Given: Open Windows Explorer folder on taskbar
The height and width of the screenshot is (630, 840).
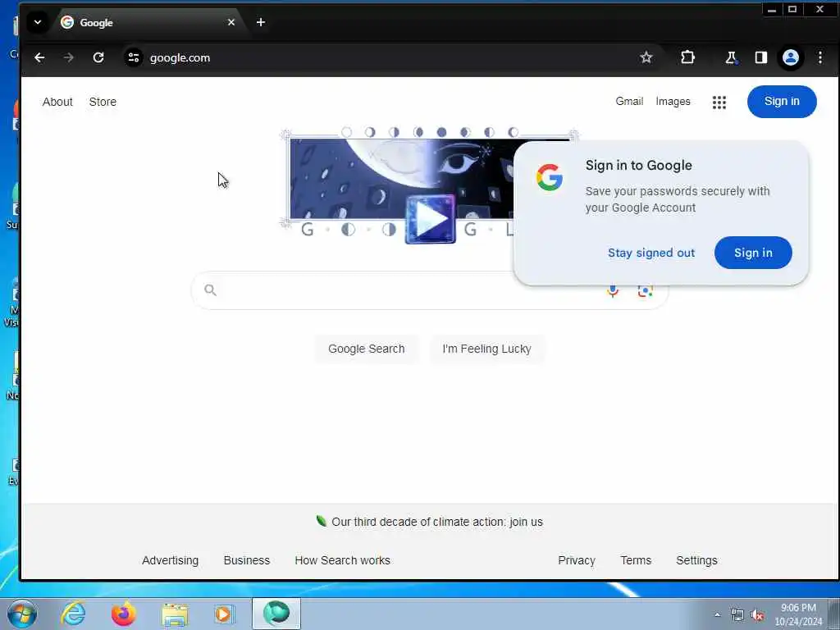Looking at the screenshot, I should (175, 614).
